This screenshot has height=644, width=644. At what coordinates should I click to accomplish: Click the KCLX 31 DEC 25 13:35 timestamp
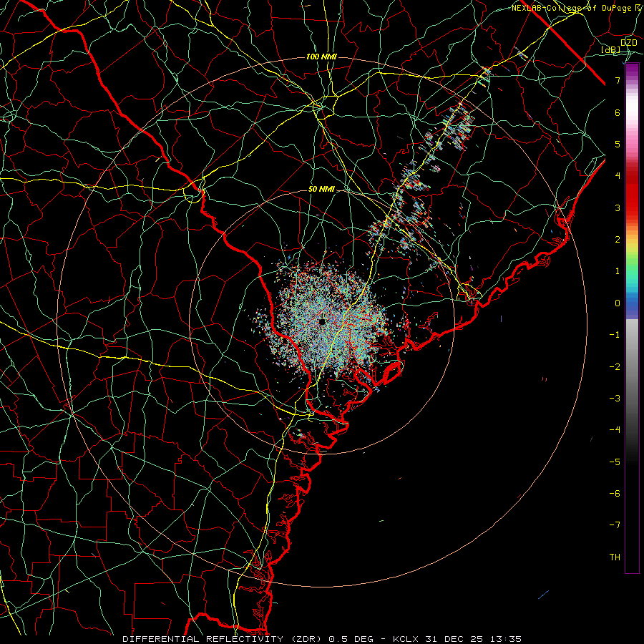457,639
